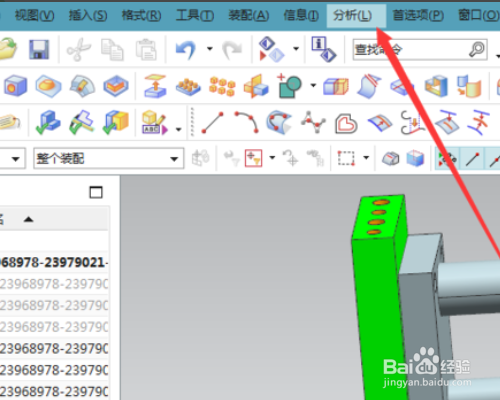Toggle the highlighted snap point option

pyautogui.click(x=448, y=158)
